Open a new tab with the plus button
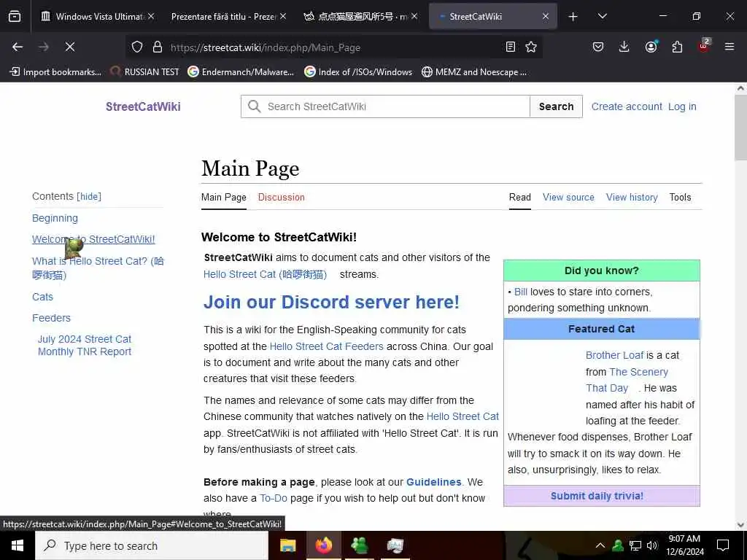747x560 pixels. tap(573, 17)
